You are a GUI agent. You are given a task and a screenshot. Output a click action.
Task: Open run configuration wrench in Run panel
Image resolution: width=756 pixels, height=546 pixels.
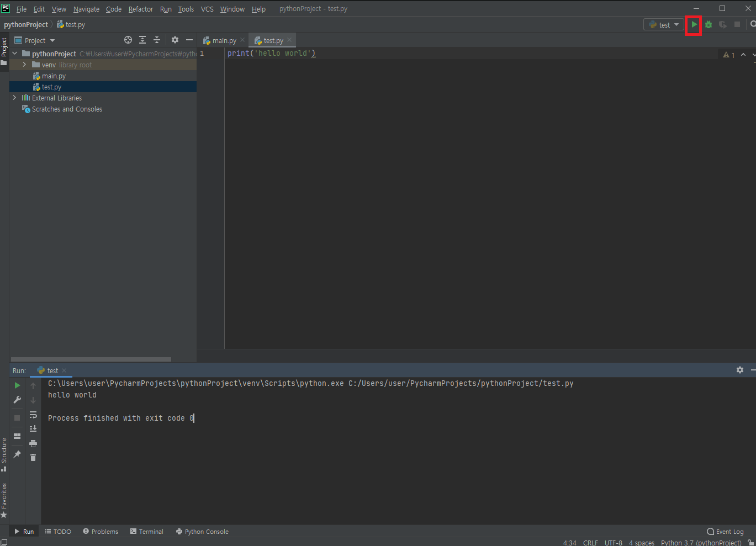tap(17, 400)
